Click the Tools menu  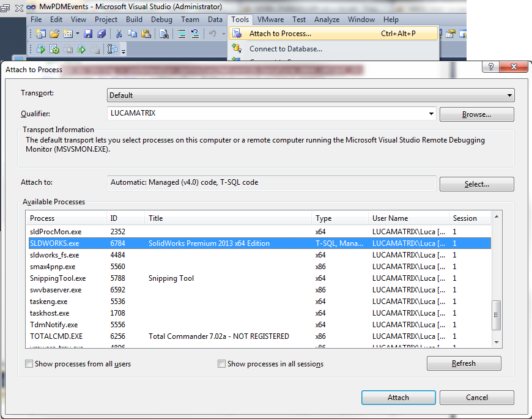(x=240, y=20)
